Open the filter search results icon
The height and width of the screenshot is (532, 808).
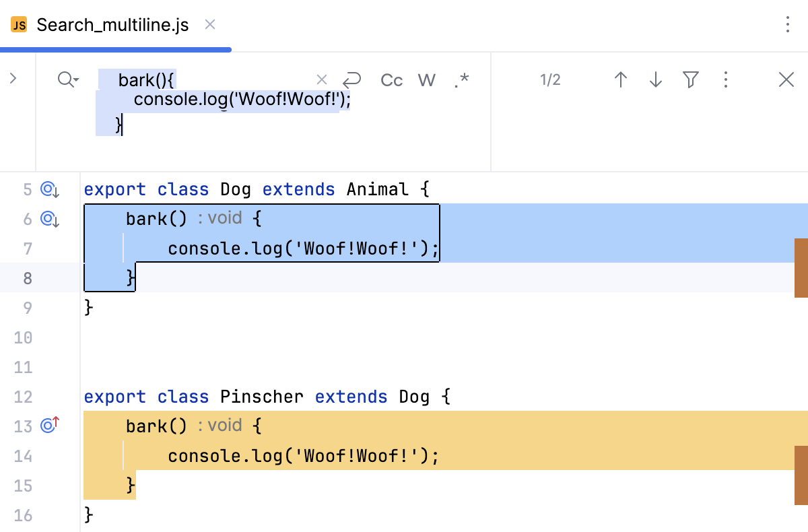pyautogui.click(x=690, y=79)
